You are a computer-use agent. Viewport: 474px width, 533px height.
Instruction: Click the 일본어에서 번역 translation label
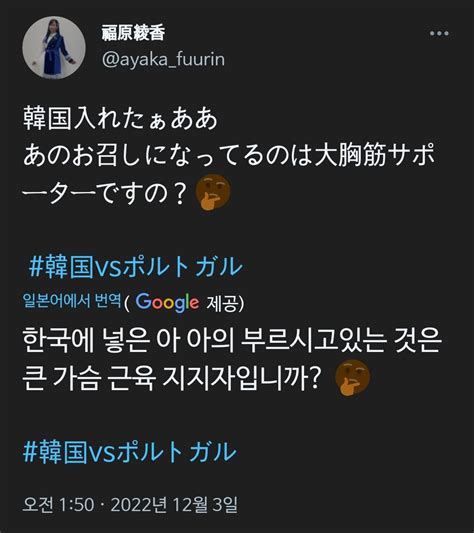(72, 300)
